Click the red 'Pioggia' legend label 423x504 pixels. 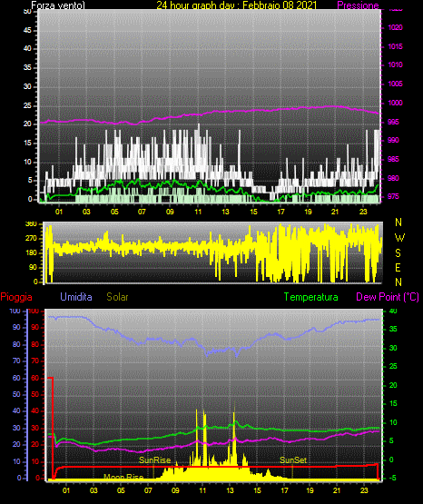click(x=16, y=297)
